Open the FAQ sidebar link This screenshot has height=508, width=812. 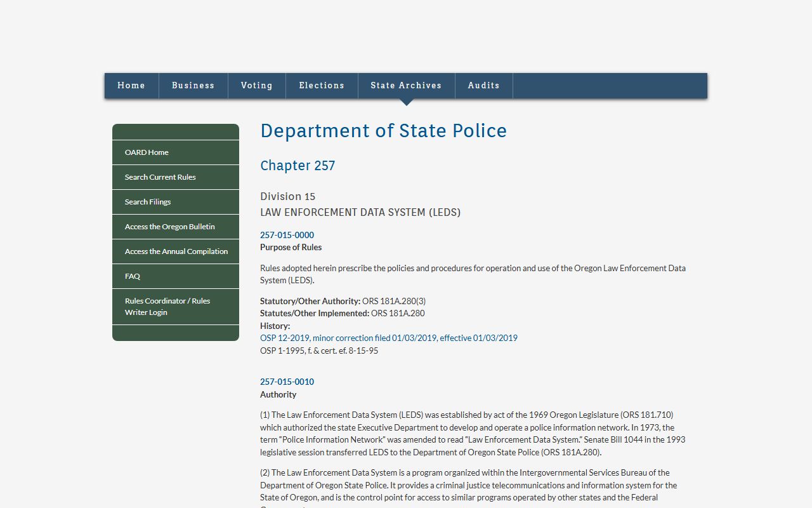176,276
